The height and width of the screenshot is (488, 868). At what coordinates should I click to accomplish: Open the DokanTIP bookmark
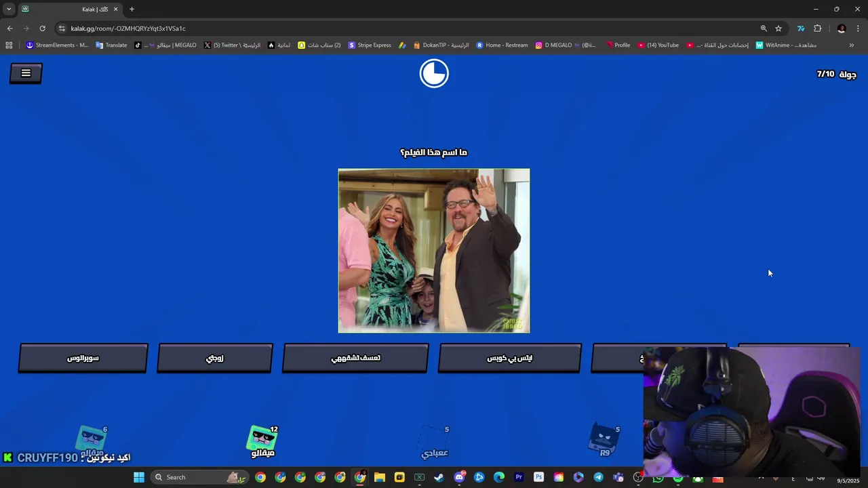(x=441, y=45)
